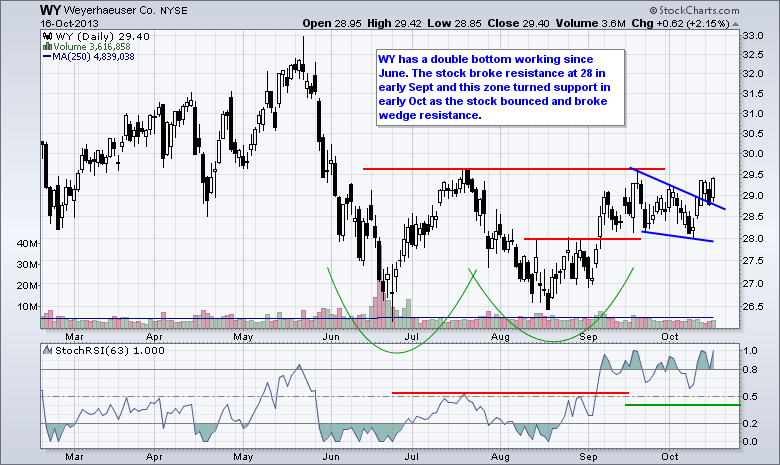Click the 10M volume axis label
The height and width of the screenshot is (465, 780).
[28, 306]
